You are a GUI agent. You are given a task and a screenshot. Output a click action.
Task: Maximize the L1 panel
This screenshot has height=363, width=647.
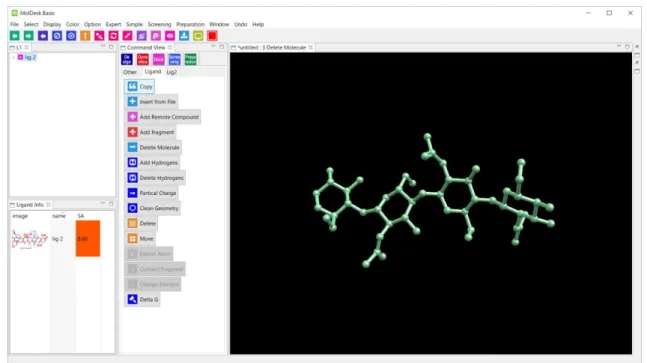click(111, 47)
